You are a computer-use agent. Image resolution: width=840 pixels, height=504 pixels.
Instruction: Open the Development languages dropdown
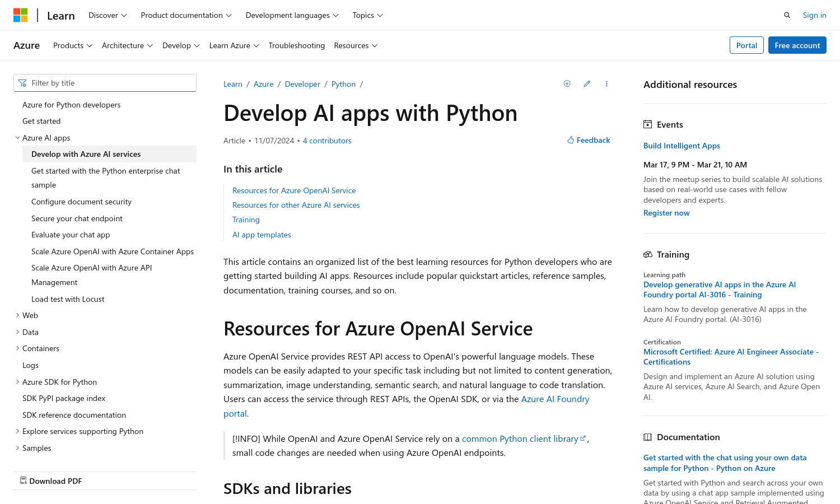pyautogui.click(x=292, y=15)
